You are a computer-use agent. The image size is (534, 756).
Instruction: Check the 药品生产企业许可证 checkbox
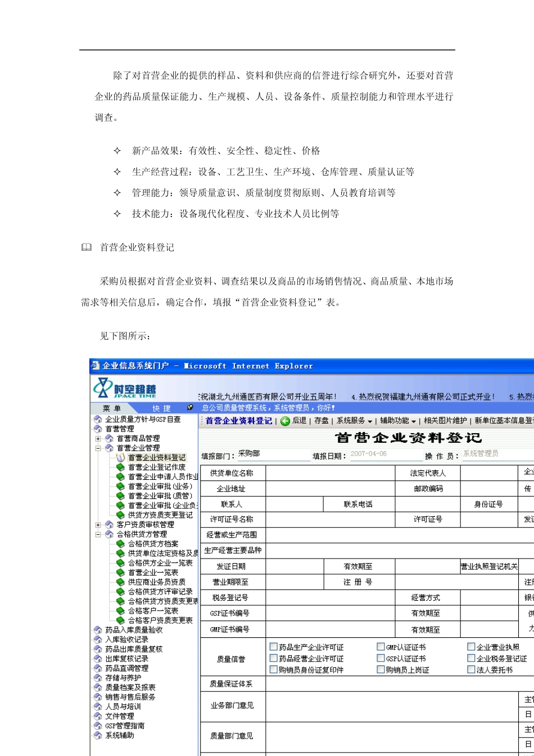click(274, 647)
